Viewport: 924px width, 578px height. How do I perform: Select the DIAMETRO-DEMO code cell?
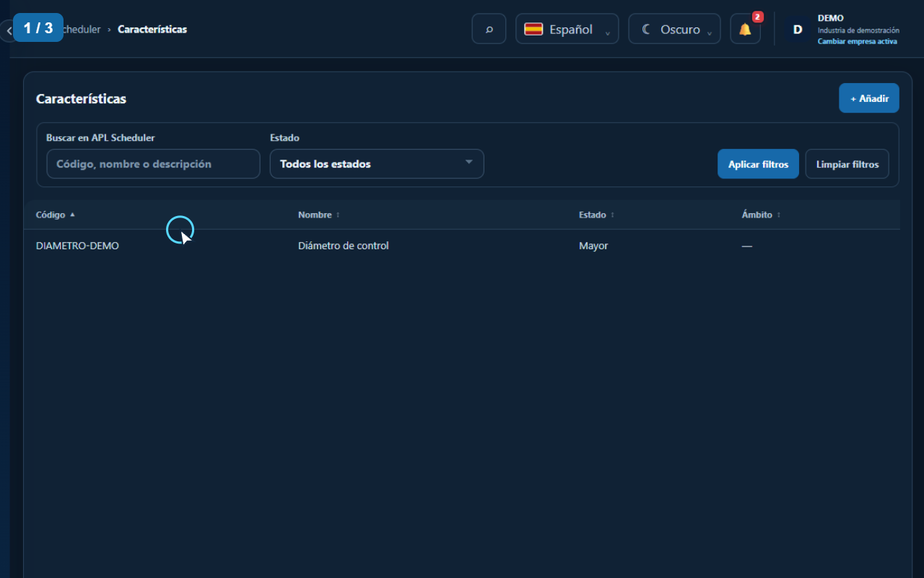tap(77, 246)
